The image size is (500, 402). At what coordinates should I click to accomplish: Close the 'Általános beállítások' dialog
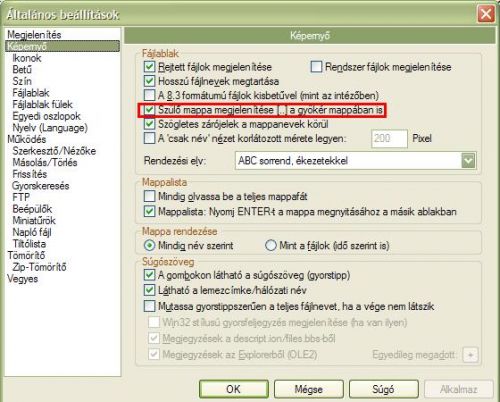pyautogui.click(x=486, y=14)
